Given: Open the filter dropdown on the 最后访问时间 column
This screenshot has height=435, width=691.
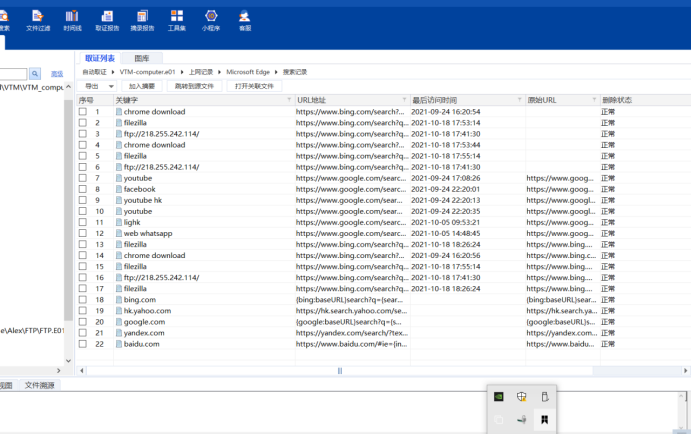Looking at the screenshot, I should (519, 100).
